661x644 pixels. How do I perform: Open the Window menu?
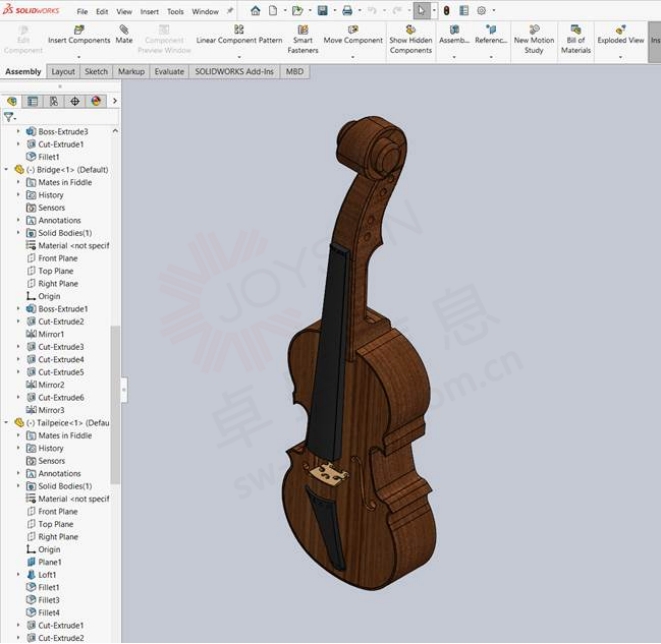(205, 11)
